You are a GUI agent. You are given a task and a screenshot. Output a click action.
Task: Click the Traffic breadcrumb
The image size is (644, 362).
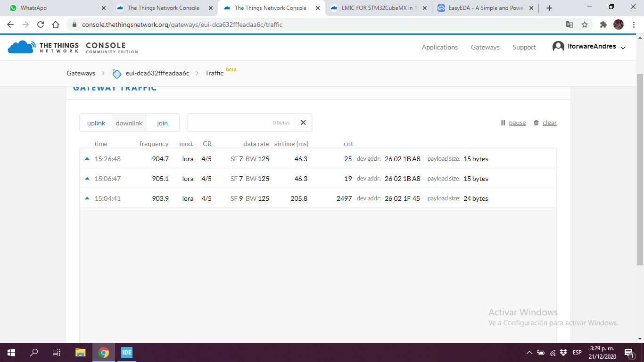214,73
